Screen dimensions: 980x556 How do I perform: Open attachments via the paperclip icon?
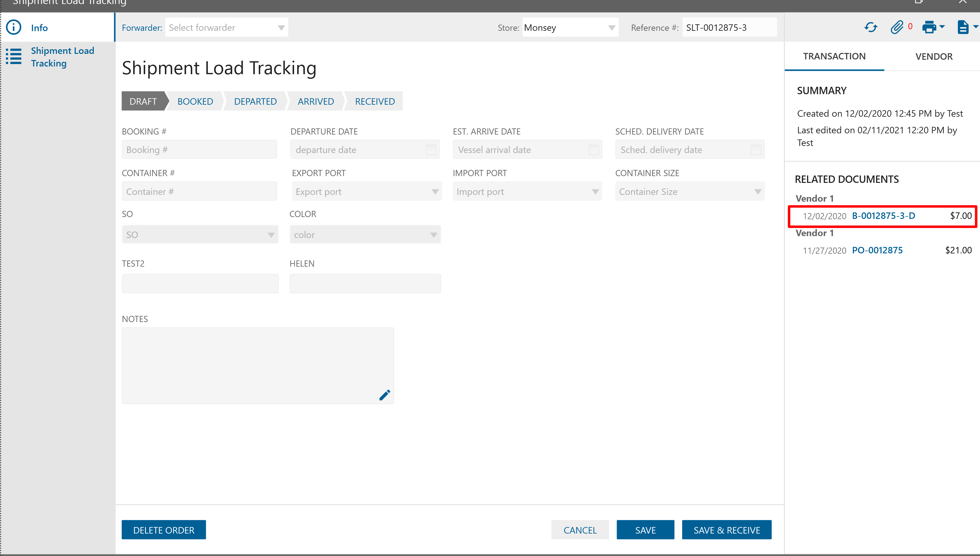click(x=897, y=27)
